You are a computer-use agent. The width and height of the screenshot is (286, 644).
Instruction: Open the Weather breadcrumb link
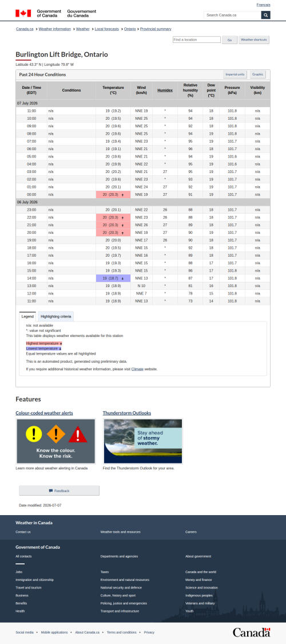point(83,29)
